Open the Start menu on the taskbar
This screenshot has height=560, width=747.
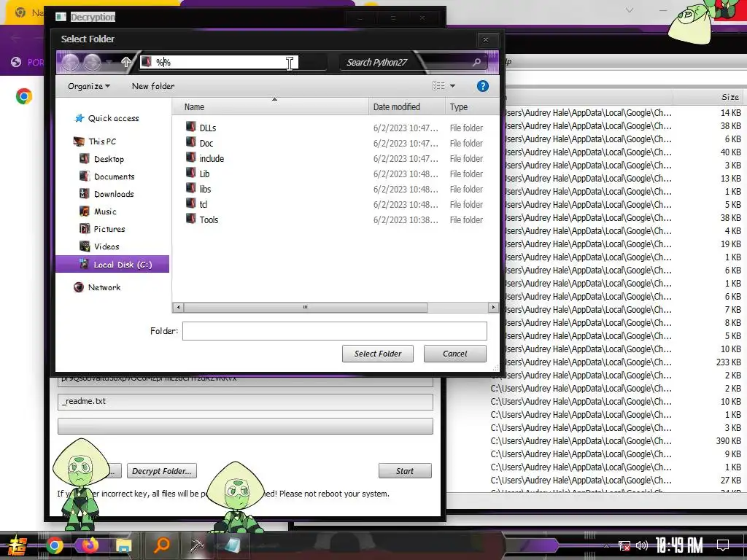(x=16, y=545)
